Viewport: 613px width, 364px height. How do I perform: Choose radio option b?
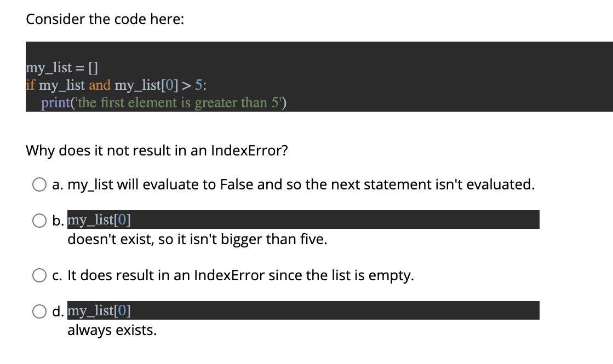click(39, 221)
